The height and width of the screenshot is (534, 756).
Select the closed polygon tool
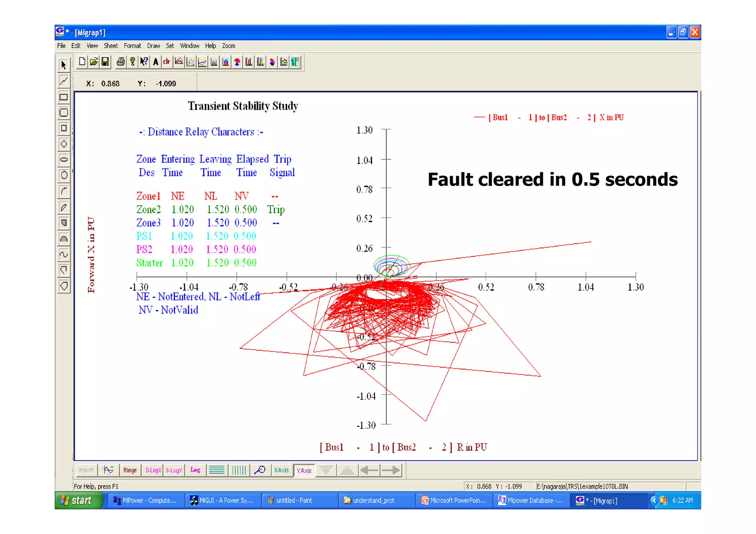[x=64, y=286]
